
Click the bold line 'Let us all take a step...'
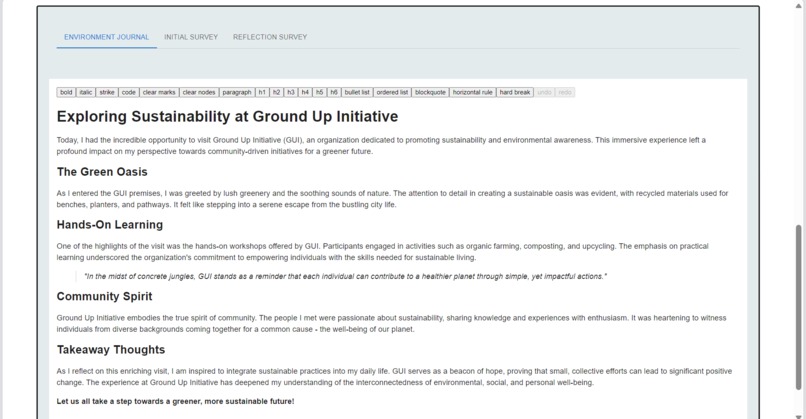(x=175, y=402)
